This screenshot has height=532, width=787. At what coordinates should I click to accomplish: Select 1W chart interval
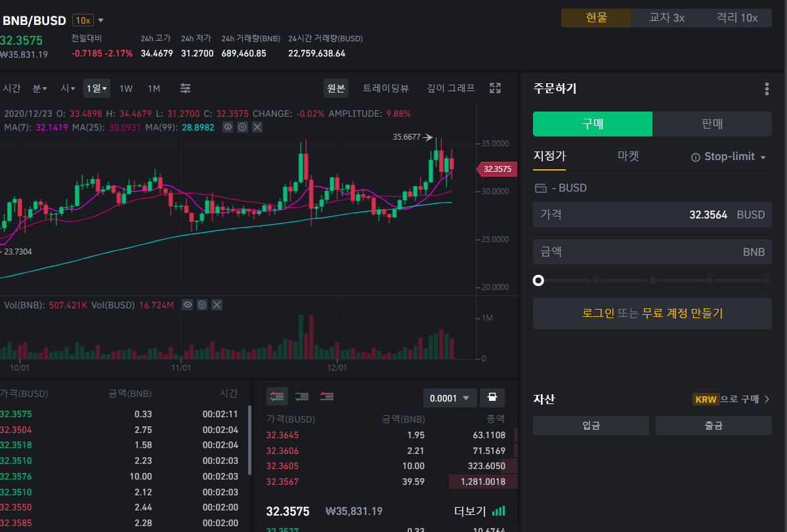click(x=126, y=89)
